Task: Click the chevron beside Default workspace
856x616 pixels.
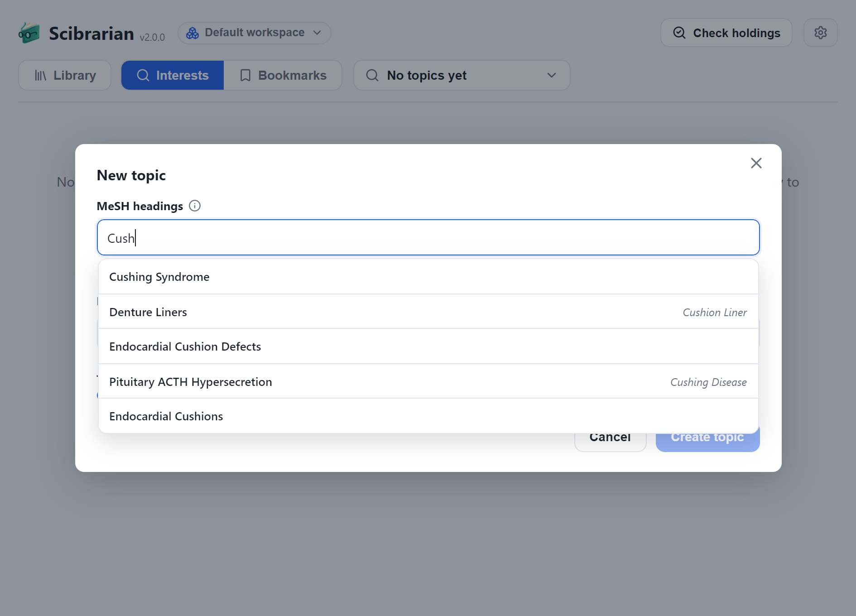Action: click(317, 33)
